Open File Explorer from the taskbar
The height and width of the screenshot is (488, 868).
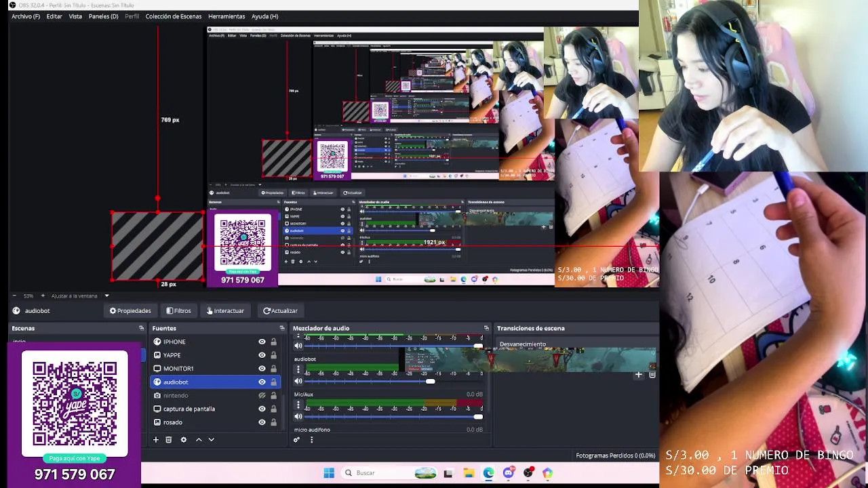point(469,473)
